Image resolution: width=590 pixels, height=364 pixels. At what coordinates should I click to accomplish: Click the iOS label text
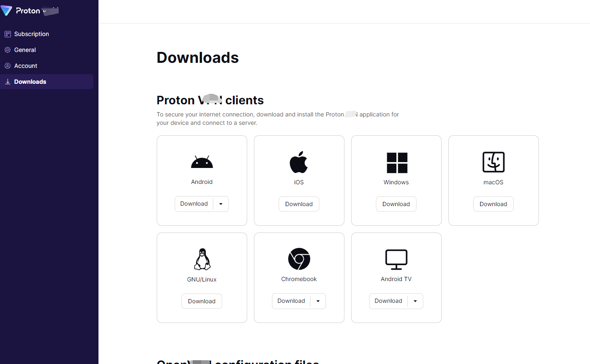pyautogui.click(x=299, y=182)
